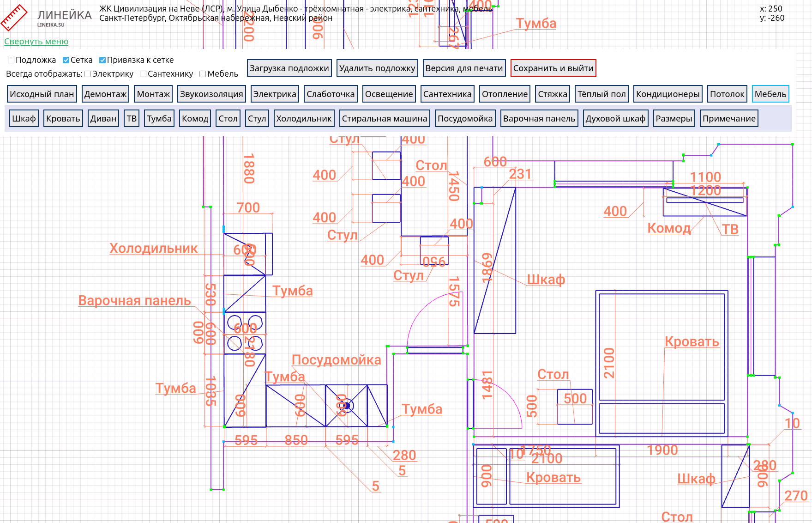Select Примечание tool
The height and width of the screenshot is (523, 812).
coord(729,118)
